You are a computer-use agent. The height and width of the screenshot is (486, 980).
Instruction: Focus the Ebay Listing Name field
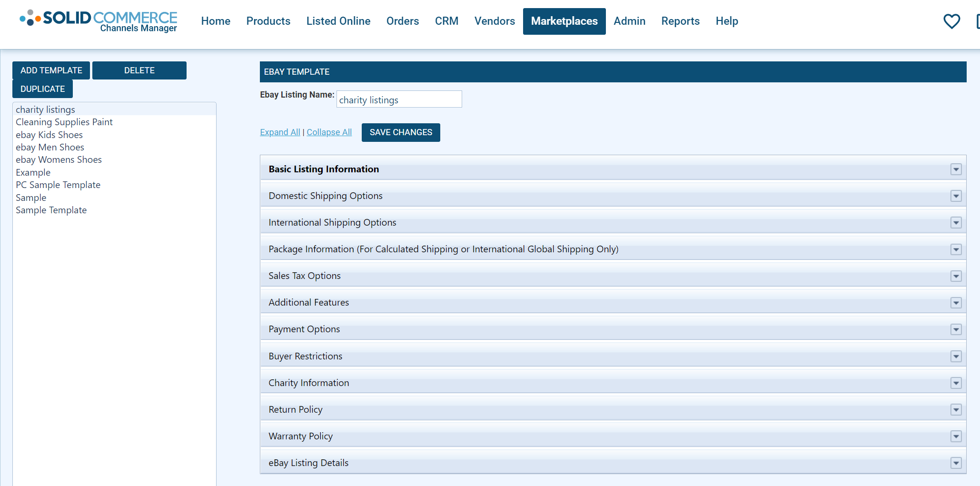[x=399, y=99]
